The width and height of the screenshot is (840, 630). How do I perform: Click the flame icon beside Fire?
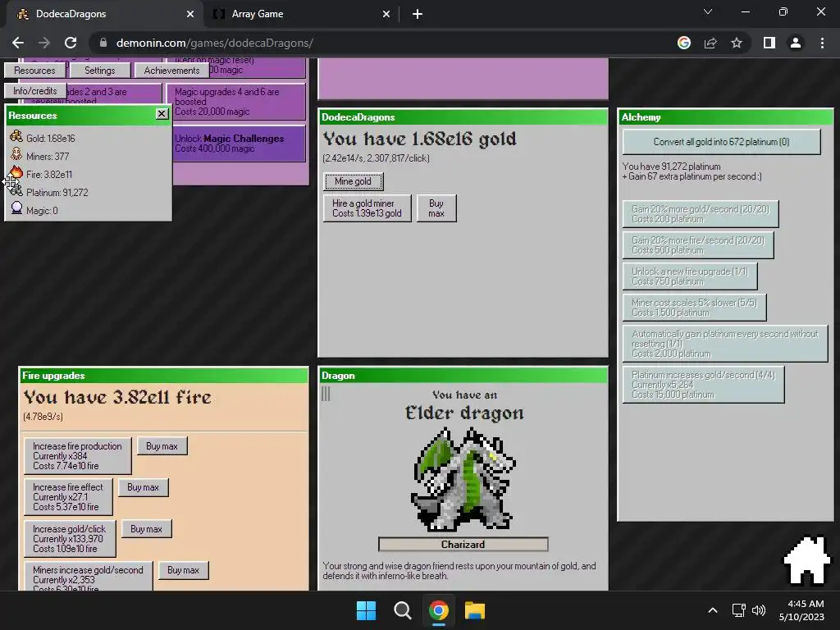click(x=16, y=172)
